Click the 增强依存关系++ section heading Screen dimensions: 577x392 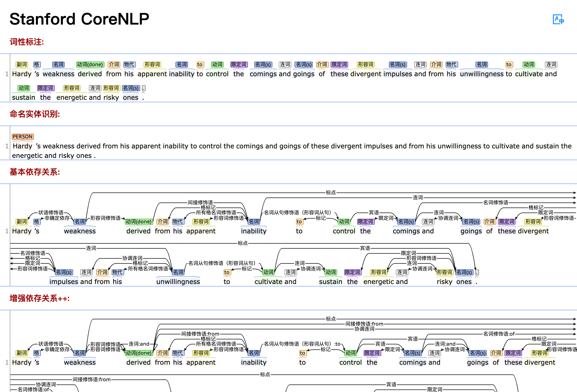point(40,298)
